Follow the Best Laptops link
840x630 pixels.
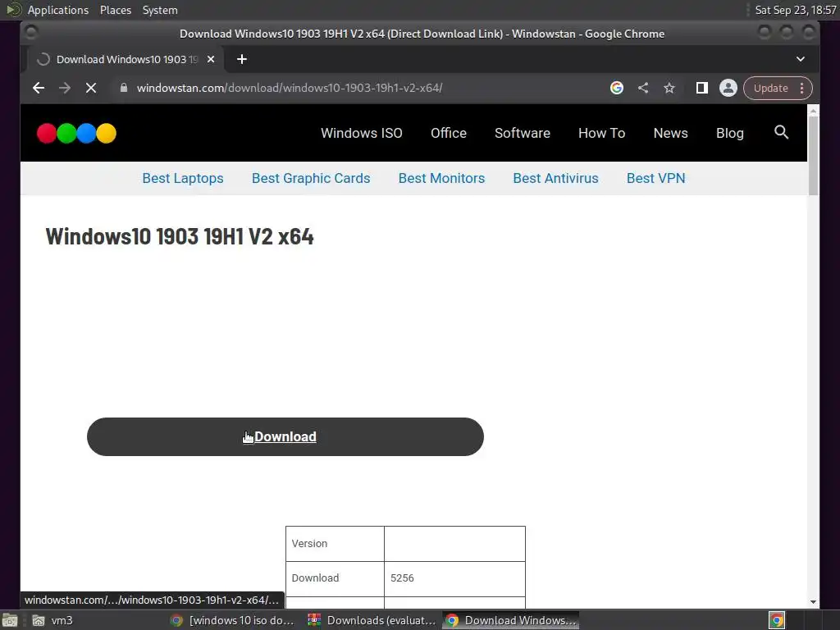coord(183,178)
